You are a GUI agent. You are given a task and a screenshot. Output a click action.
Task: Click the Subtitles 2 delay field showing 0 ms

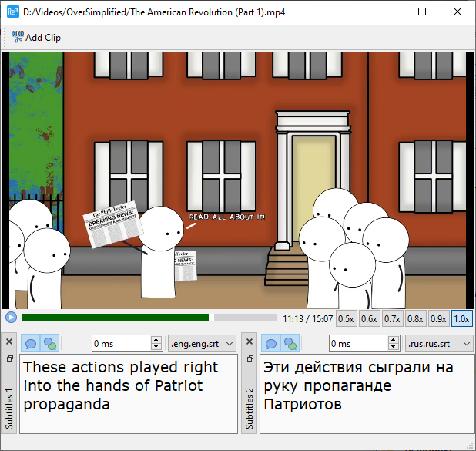coord(358,343)
